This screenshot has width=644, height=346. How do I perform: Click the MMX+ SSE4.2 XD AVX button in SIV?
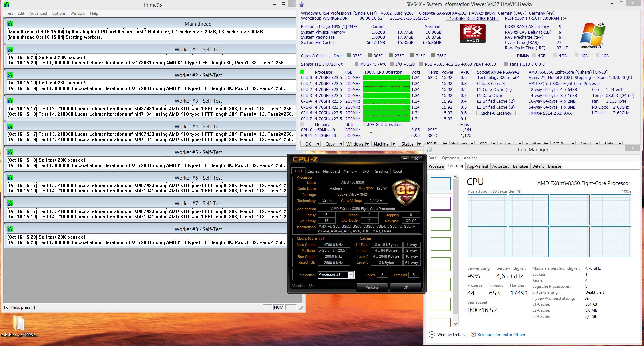(551, 113)
